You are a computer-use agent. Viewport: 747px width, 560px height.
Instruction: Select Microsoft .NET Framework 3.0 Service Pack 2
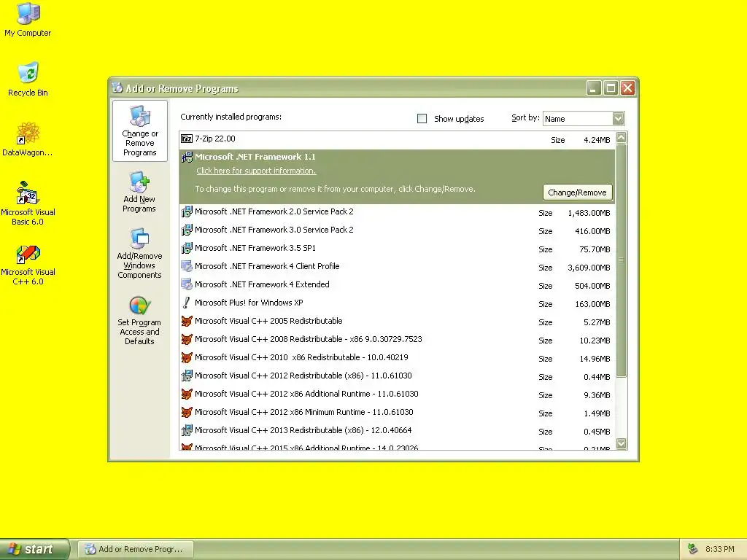tap(397, 230)
